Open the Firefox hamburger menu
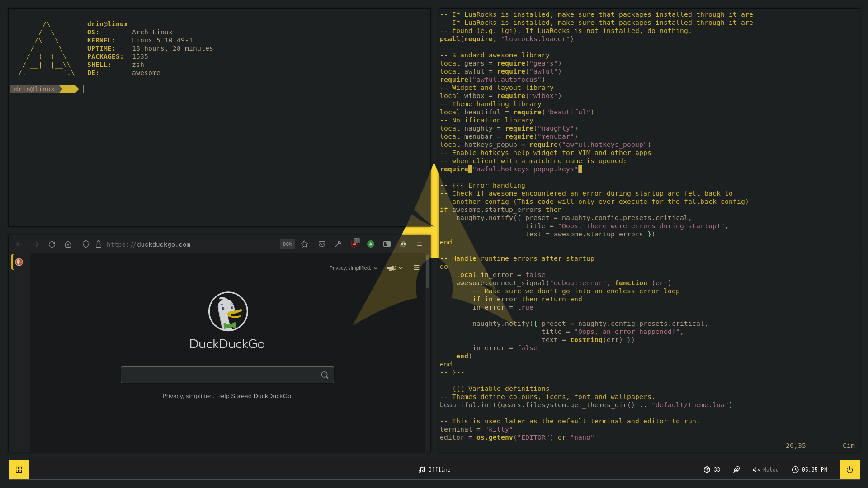The image size is (868, 488). [x=420, y=244]
